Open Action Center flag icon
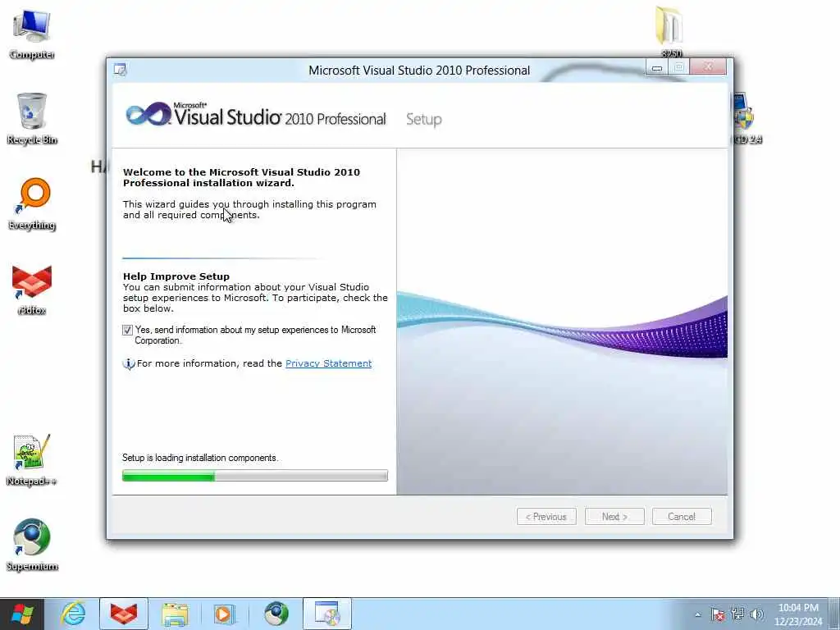Image resolution: width=840 pixels, height=630 pixels. (718, 614)
